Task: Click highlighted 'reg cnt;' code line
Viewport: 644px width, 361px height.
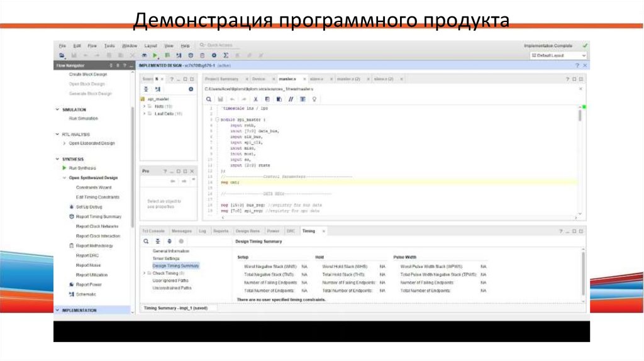Action: 230,182
